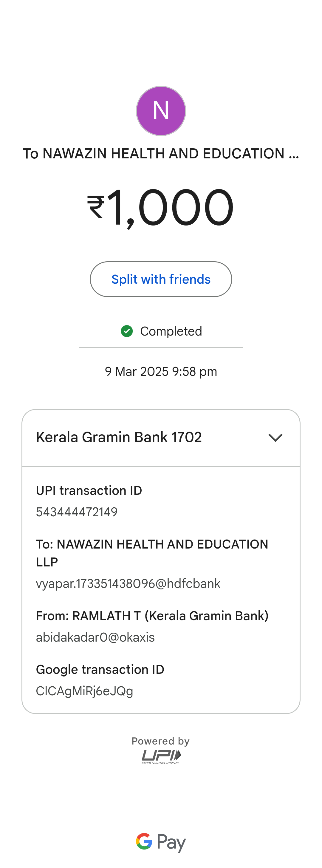Select the UPI transaction ID number 543444472149
The width and height of the screenshot is (322, 868).
[x=77, y=512]
